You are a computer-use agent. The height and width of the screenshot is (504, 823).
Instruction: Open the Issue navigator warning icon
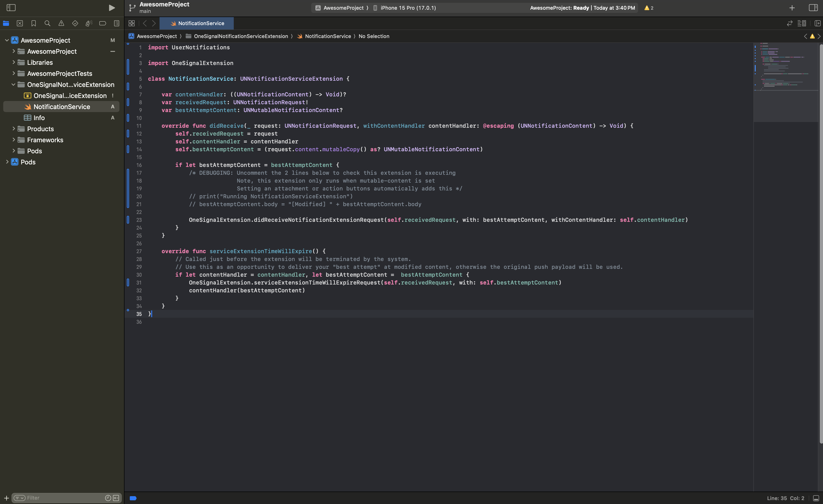click(61, 23)
